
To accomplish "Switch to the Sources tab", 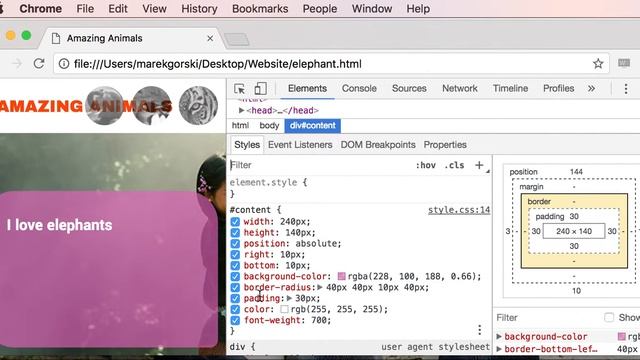I will click(x=409, y=89).
